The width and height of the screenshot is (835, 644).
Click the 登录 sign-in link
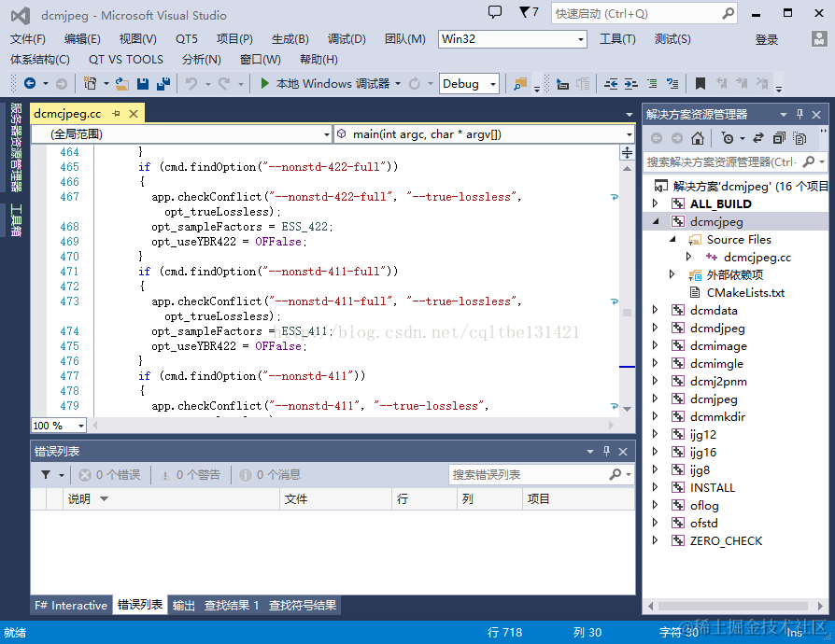(766, 39)
